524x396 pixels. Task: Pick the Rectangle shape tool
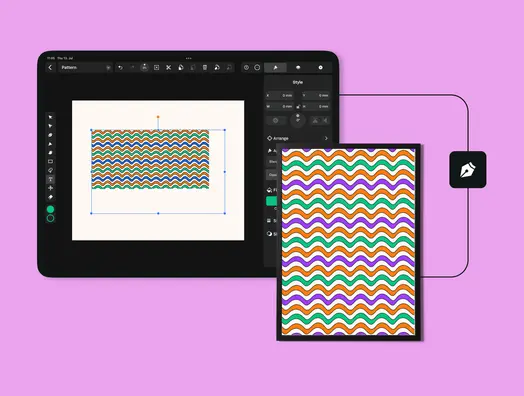50,161
